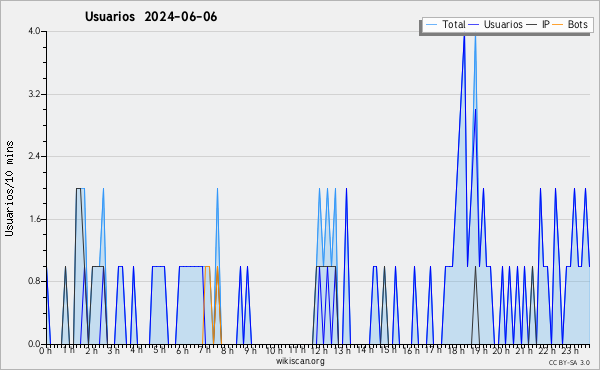Click the x-axis label '1 h'

click(69, 350)
